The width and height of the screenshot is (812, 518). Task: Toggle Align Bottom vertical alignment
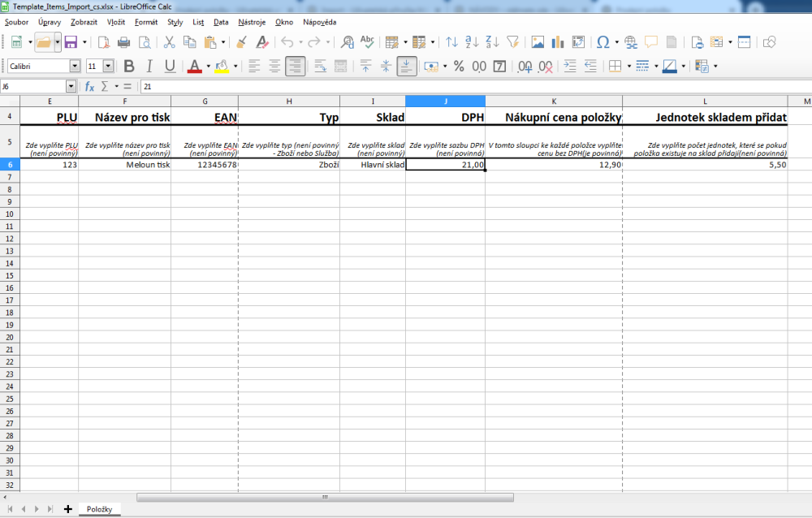tap(407, 67)
